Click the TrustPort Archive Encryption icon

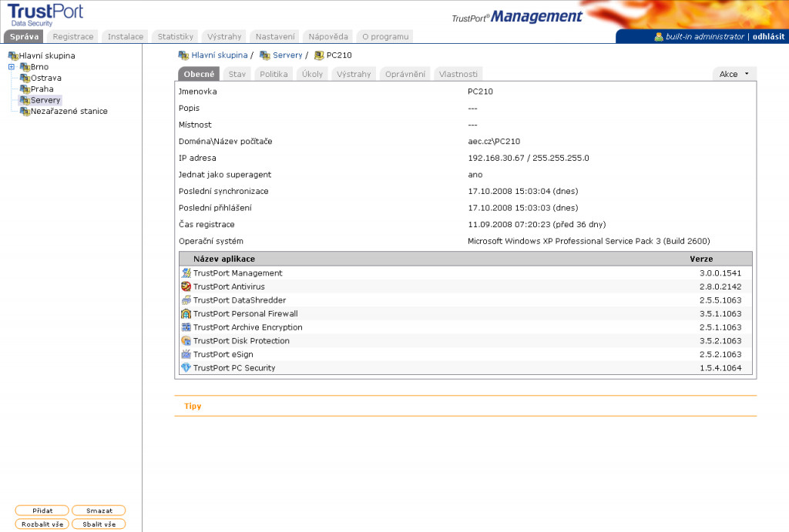point(186,327)
